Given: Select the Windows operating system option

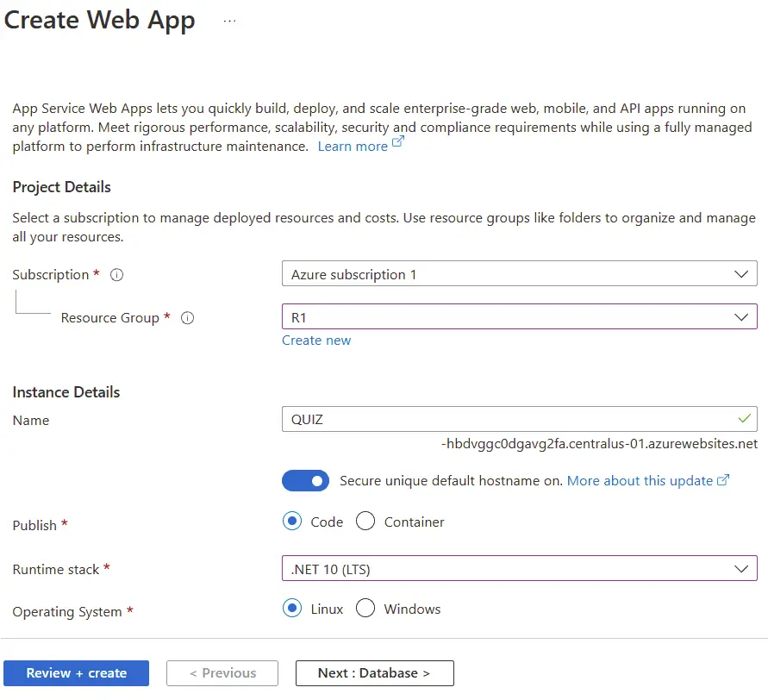Looking at the screenshot, I should [x=365, y=608].
